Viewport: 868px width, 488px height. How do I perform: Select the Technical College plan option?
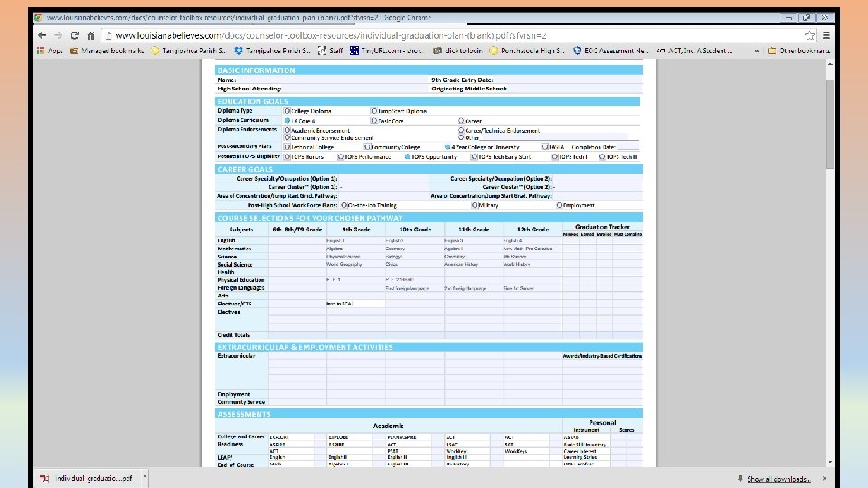click(288, 147)
